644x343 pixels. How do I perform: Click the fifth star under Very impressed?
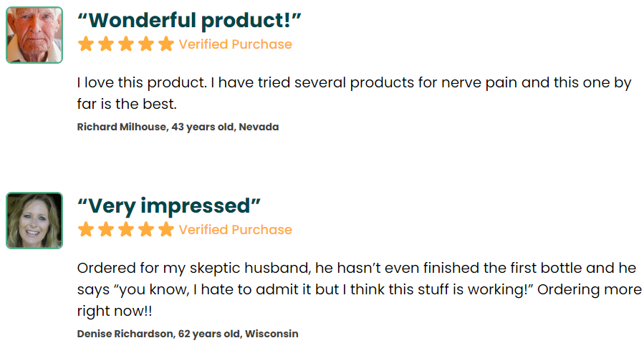click(166, 229)
